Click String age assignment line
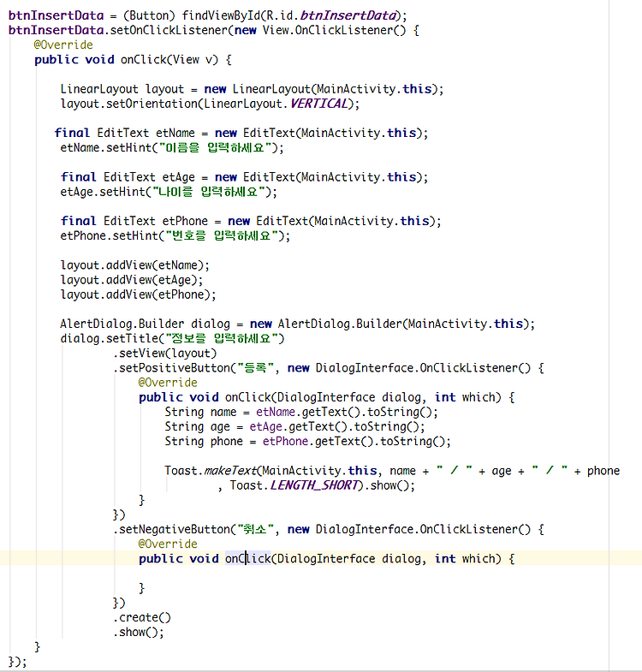Viewport: 642px width, 672px height. tap(294, 427)
